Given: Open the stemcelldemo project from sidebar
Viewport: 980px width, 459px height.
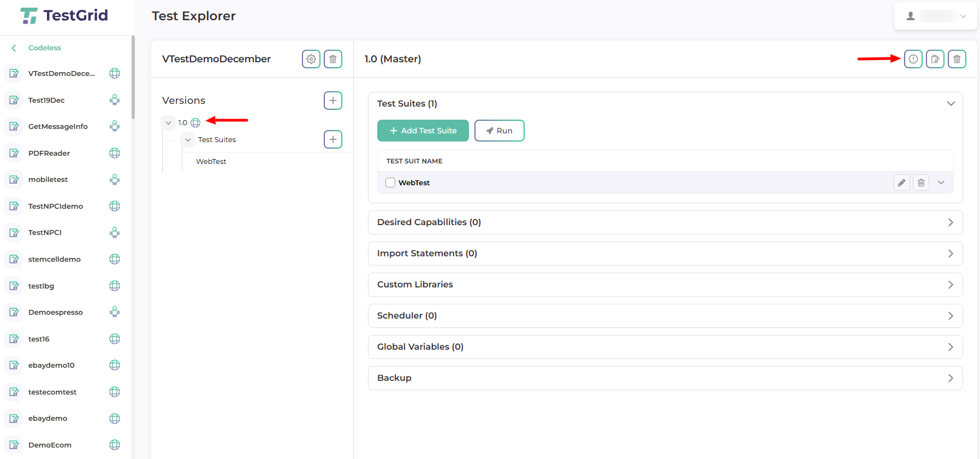Looking at the screenshot, I should 55,259.
